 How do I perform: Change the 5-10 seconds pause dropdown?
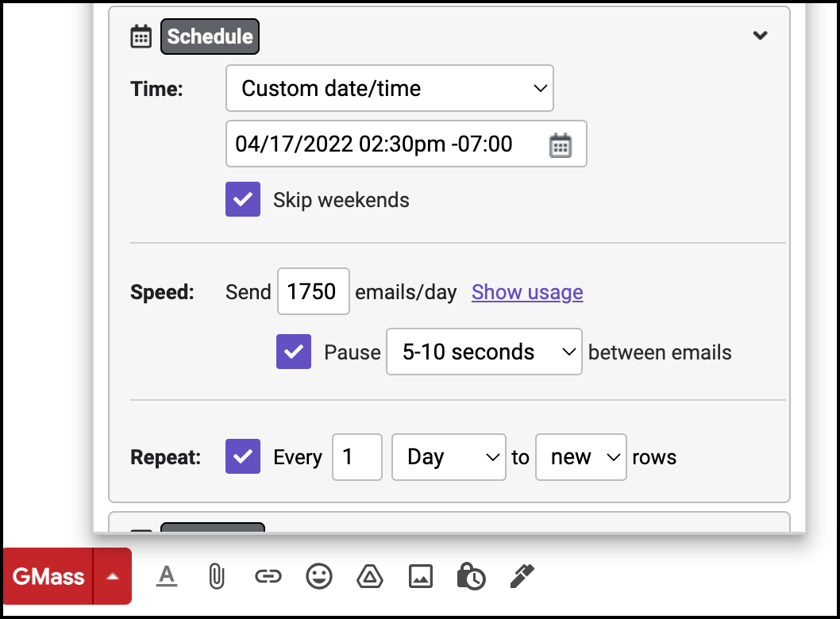click(484, 352)
